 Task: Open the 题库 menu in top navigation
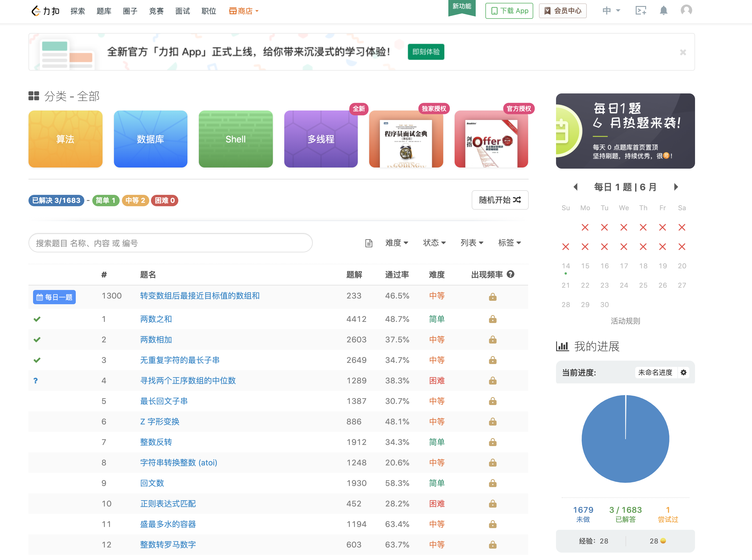point(104,11)
